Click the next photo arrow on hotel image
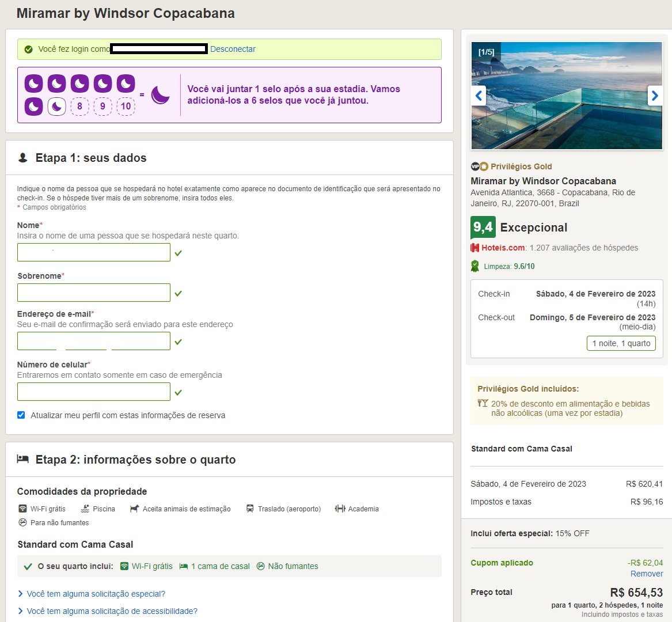The height and width of the screenshot is (622, 672). pos(655,96)
